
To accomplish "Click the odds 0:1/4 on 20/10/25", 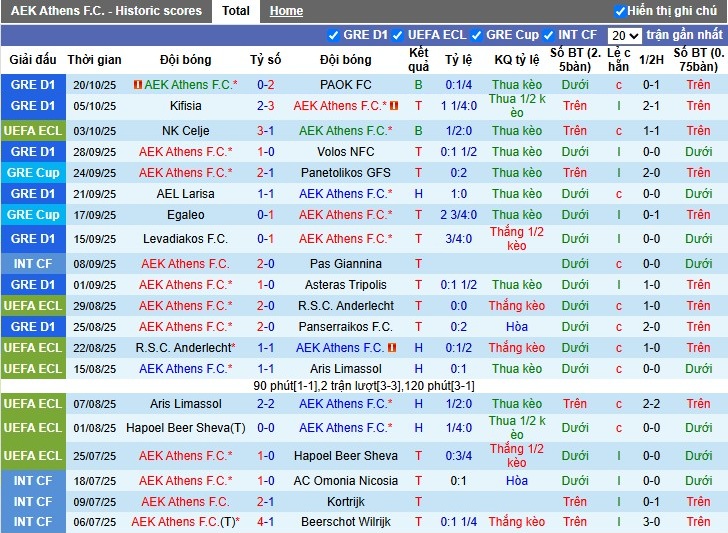I will pyautogui.click(x=459, y=85).
